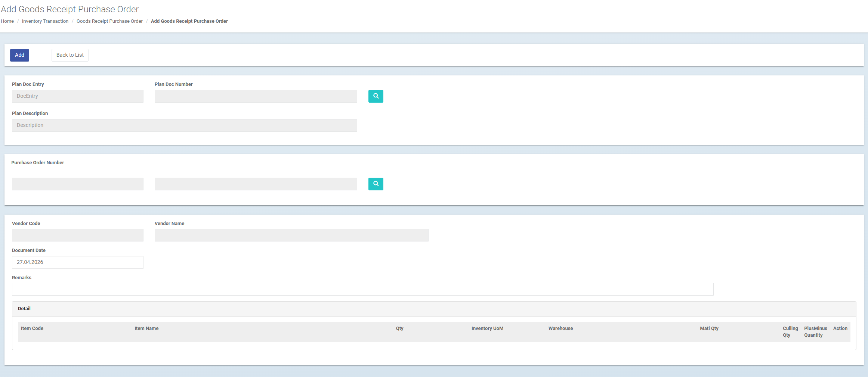
Task: Click the Item Code column header
Action: [32, 328]
